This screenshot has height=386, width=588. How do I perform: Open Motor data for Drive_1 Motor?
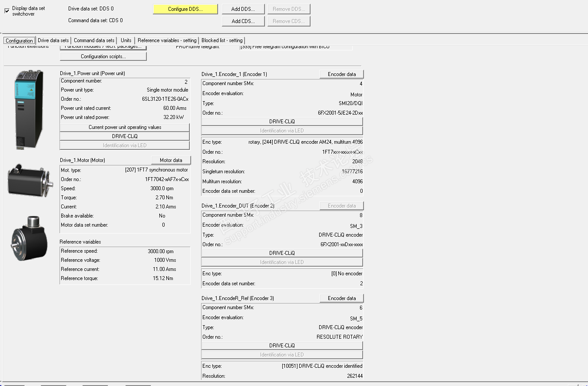(x=171, y=160)
